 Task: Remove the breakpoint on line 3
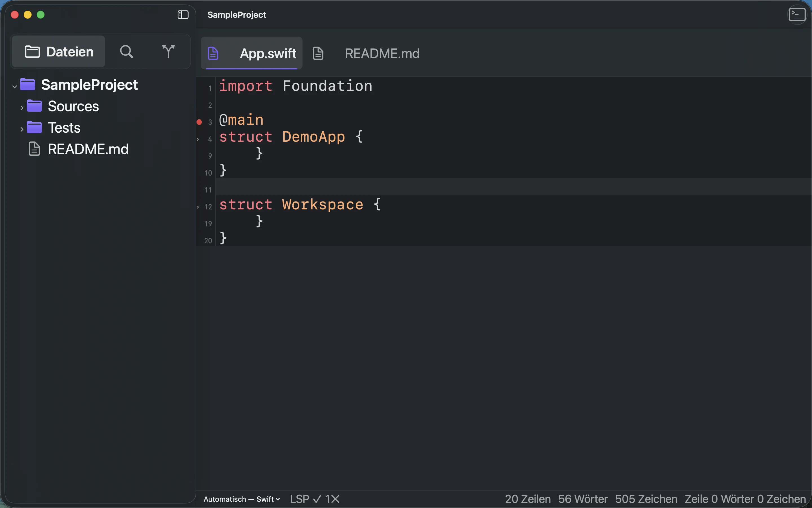(x=199, y=122)
